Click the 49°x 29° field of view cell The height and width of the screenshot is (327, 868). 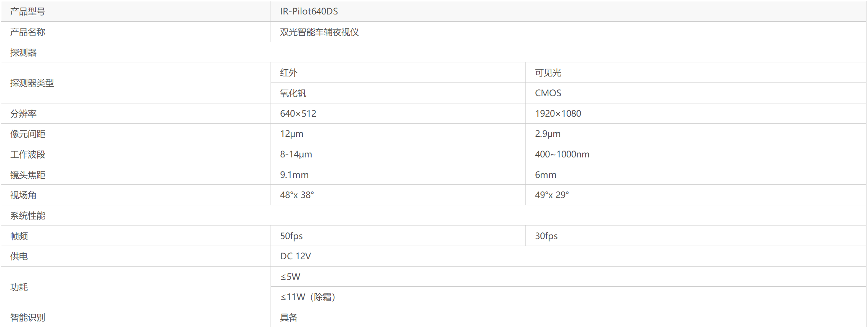point(552,195)
